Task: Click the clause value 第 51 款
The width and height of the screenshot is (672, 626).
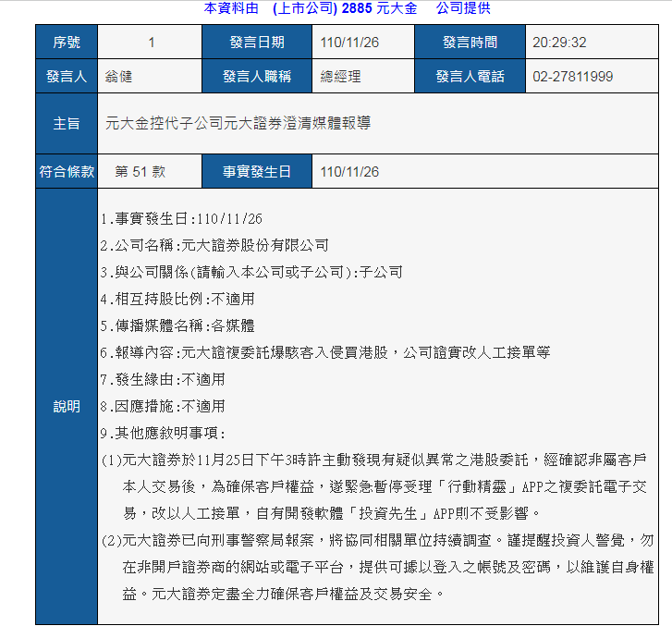Action: pyautogui.click(x=141, y=171)
